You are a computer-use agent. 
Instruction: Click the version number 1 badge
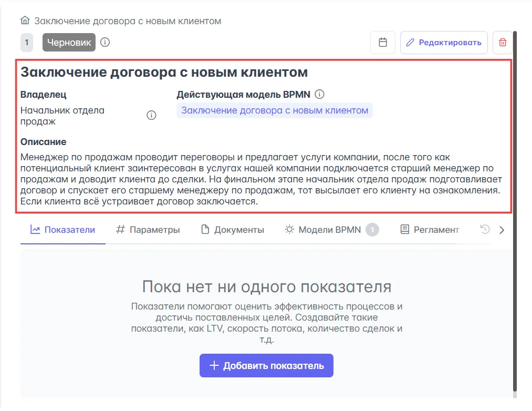pyautogui.click(x=27, y=43)
